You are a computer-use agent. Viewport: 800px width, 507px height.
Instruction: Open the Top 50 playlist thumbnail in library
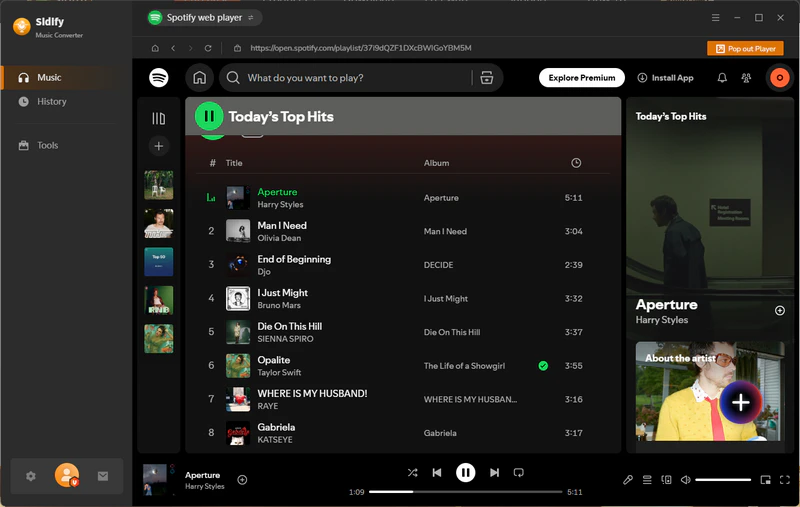[x=159, y=262]
